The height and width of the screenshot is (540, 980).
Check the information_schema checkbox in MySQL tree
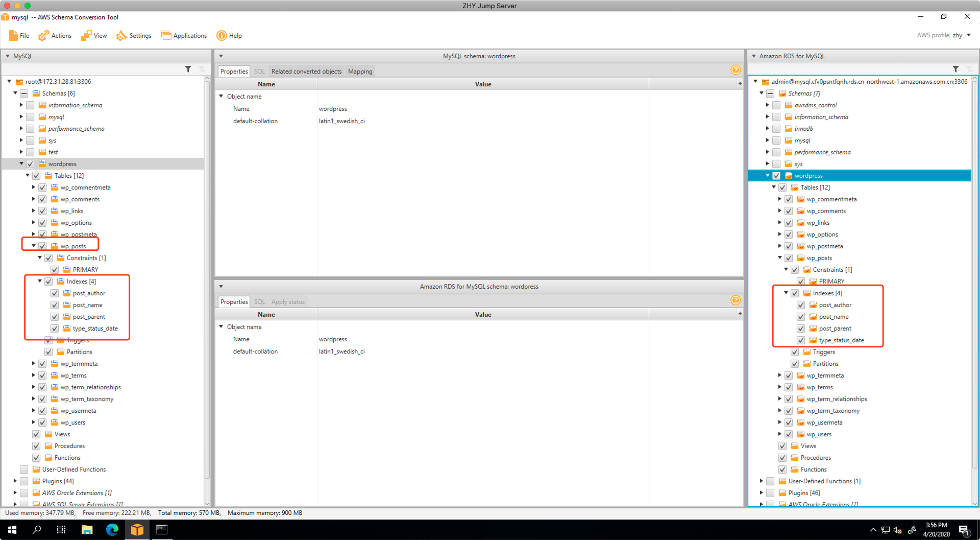(30, 105)
